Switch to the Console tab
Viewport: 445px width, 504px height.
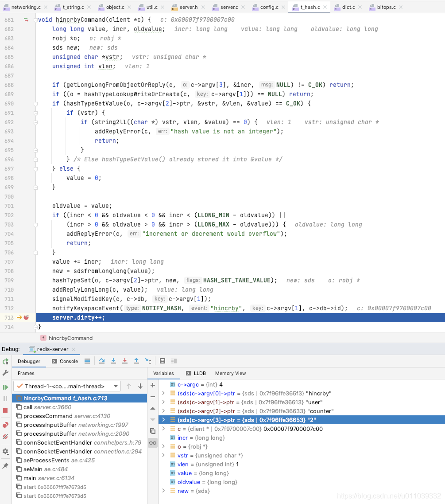click(65, 361)
